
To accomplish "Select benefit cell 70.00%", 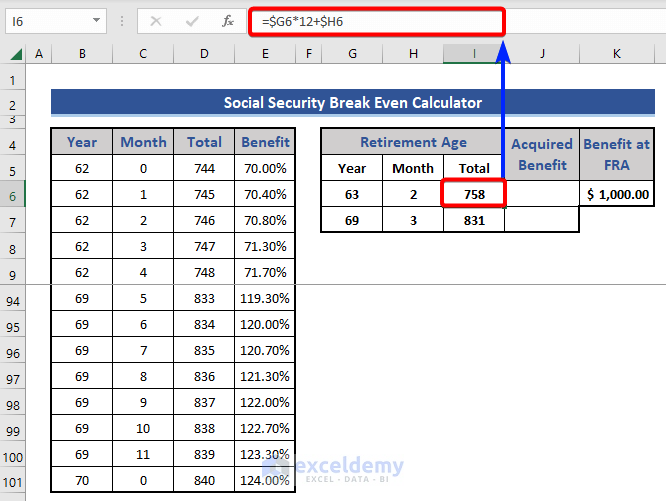I will [265, 169].
